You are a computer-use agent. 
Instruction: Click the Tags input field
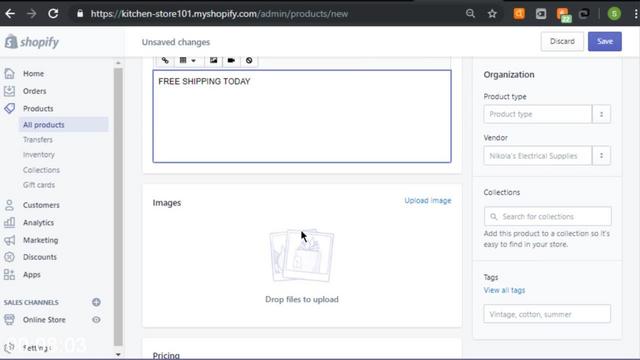pos(547,314)
